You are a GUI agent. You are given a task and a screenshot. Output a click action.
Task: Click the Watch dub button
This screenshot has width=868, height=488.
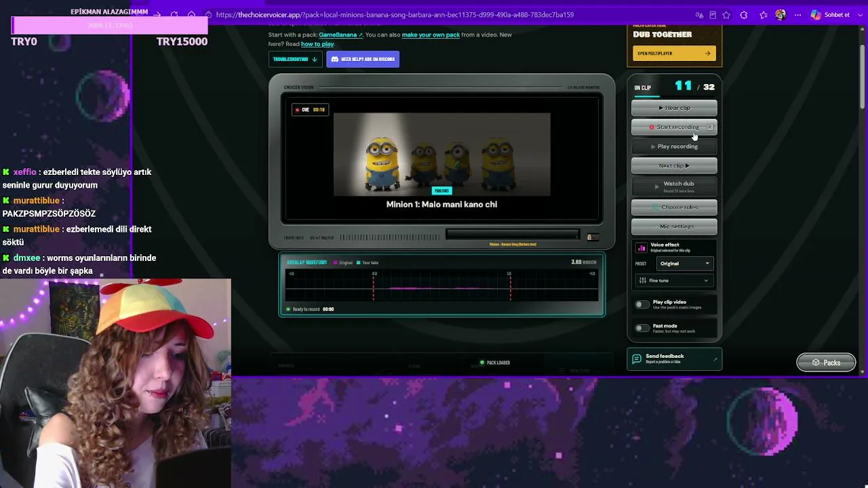674,186
